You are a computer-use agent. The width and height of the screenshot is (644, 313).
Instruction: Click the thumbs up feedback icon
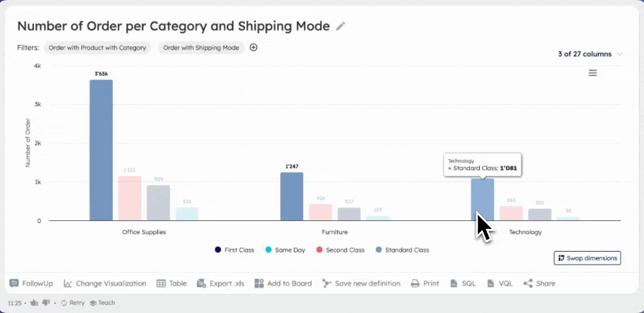[34, 303]
